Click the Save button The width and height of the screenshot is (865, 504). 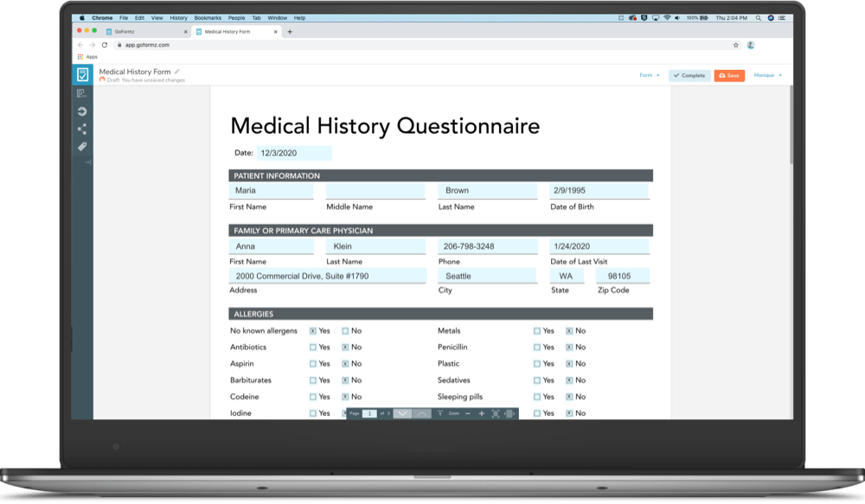point(728,75)
